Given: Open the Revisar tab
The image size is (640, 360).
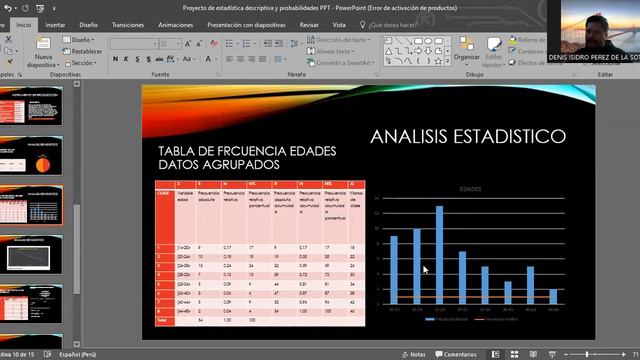Looking at the screenshot, I should point(309,25).
